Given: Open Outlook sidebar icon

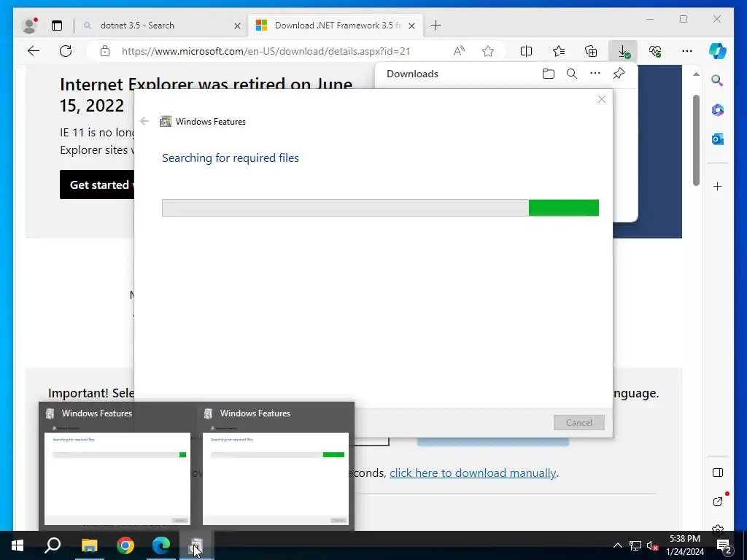Looking at the screenshot, I should [x=718, y=139].
